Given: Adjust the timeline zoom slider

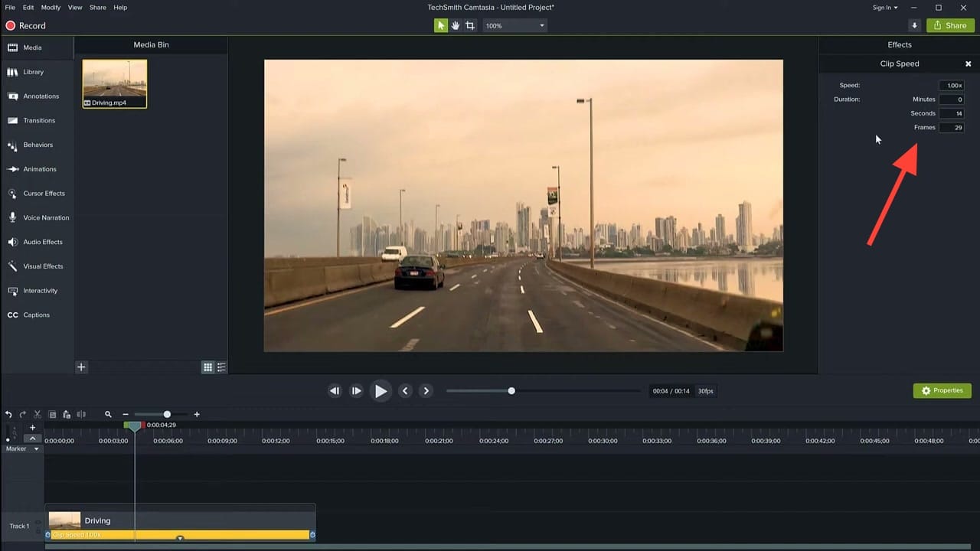Looking at the screenshot, I should [x=167, y=414].
